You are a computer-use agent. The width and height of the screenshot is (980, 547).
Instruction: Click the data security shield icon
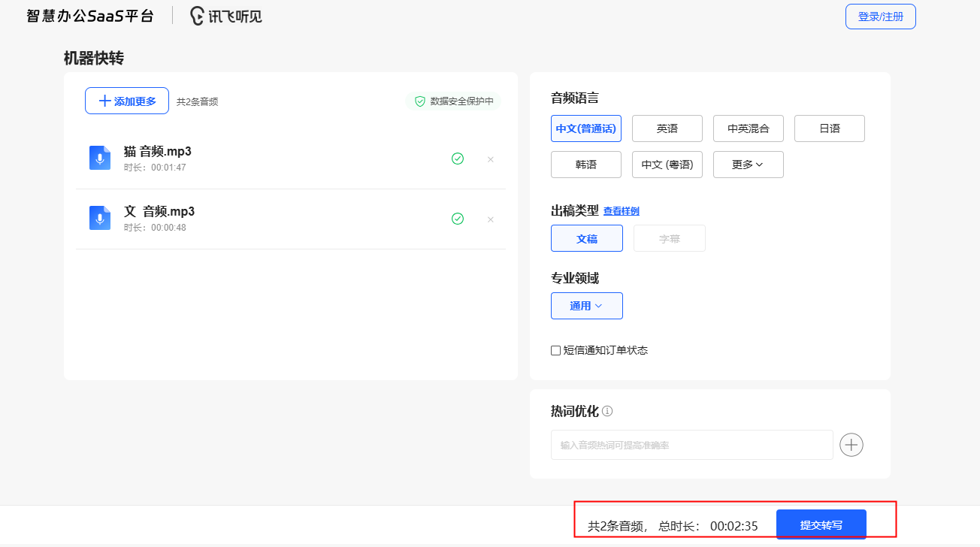(x=420, y=101)
